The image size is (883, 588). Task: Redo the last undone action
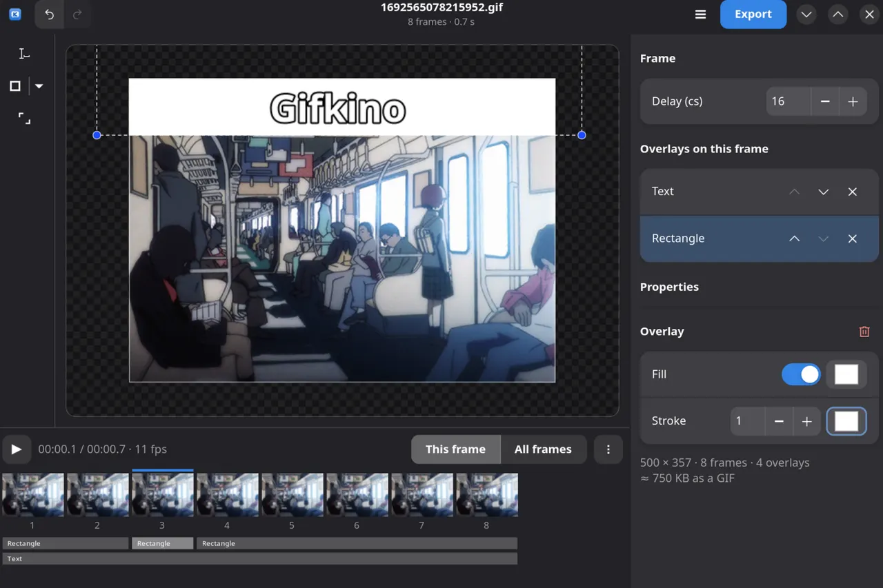pyautogui.click(x=77, y=14)
